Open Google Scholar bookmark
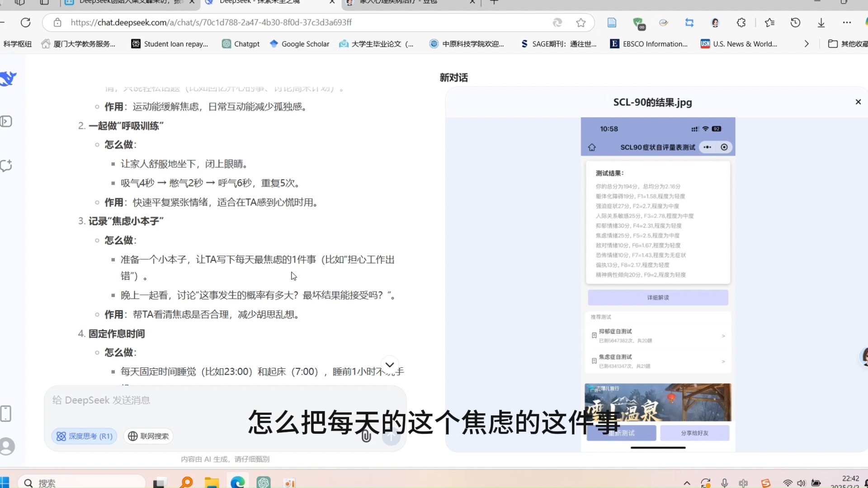The image size is (868, 488). (x=299, y=44)
